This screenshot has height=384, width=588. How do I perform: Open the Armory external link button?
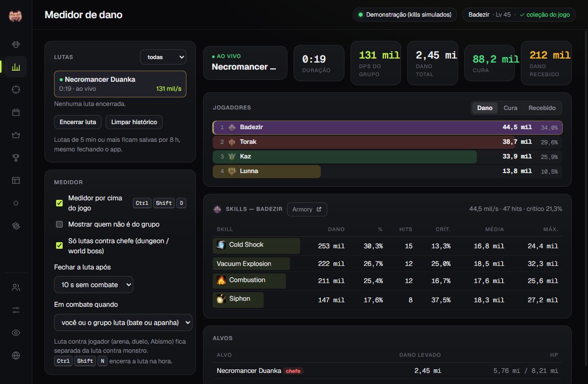click(307, 209)
